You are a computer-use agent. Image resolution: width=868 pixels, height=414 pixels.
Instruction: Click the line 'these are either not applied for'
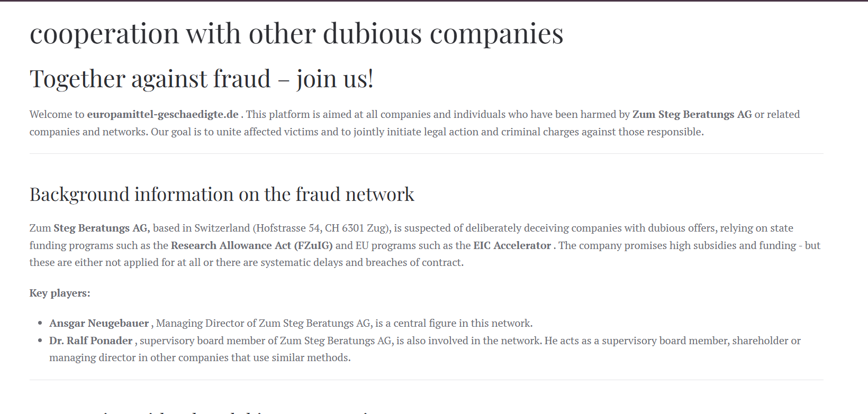tap(247, 262)
